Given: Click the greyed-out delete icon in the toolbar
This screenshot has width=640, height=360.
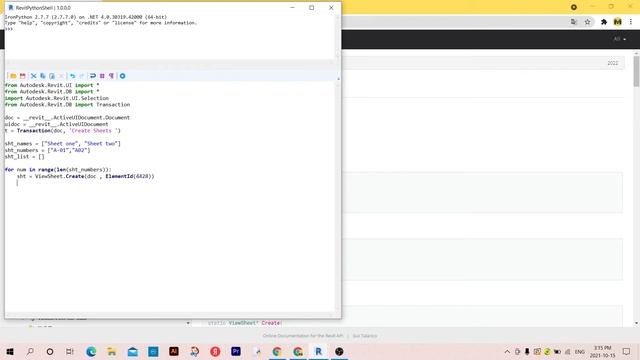Looking at the screenshot, I should (x=61, y=76).
